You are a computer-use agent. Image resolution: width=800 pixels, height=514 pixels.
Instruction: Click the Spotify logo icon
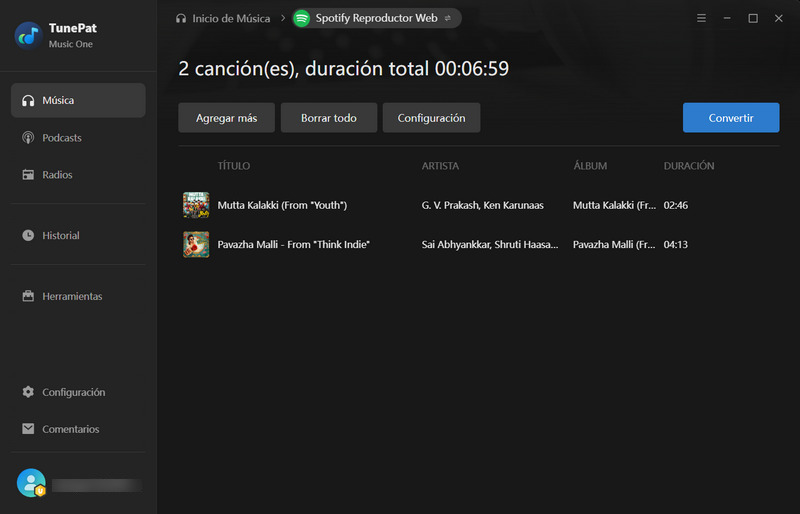[302, 18]
